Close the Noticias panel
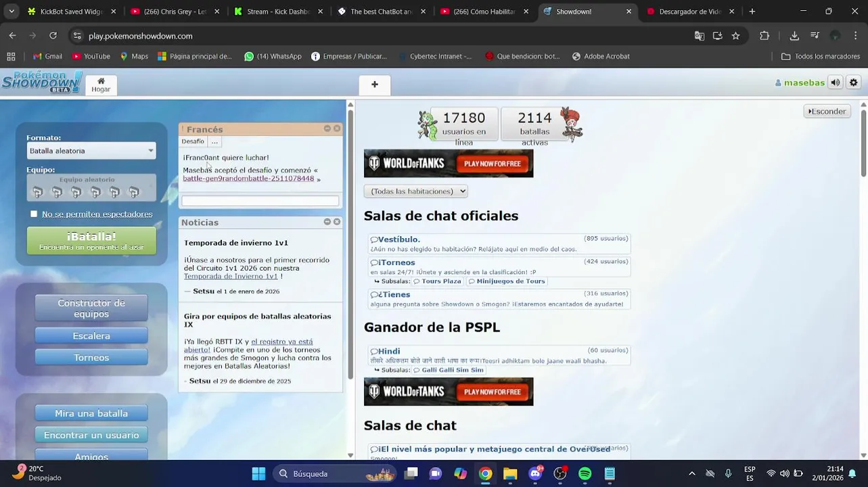Image resolution: width=868 pixels, height=487 pixels. click(x=337, y=222)
